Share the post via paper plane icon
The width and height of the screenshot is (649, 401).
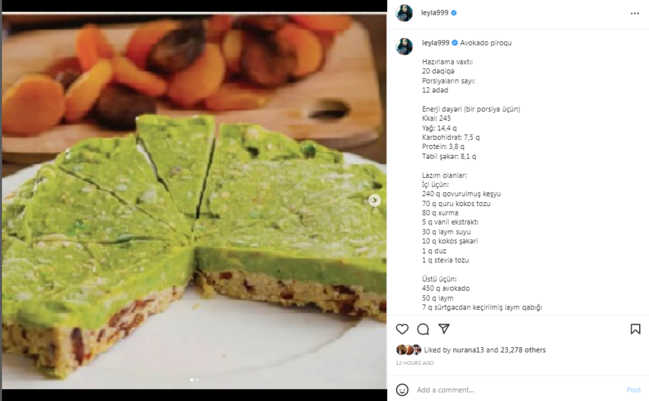point(444,329)
